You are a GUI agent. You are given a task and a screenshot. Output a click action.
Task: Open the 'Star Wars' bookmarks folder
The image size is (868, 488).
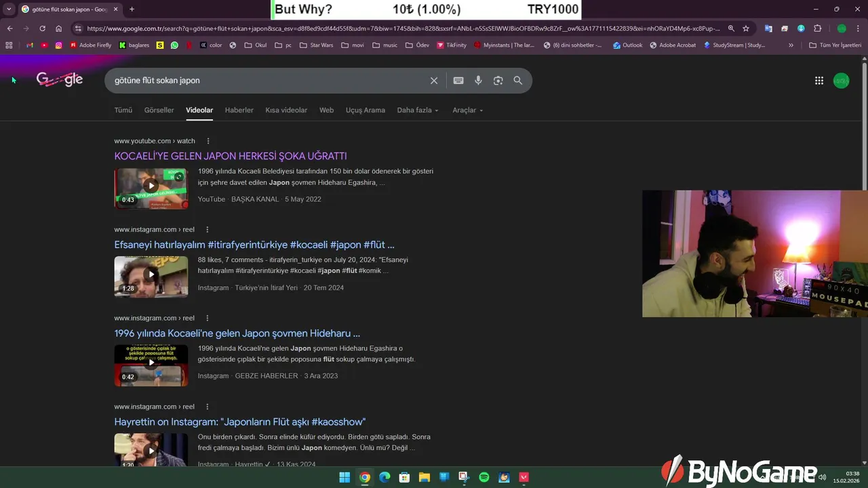click(x=315, y=45)
